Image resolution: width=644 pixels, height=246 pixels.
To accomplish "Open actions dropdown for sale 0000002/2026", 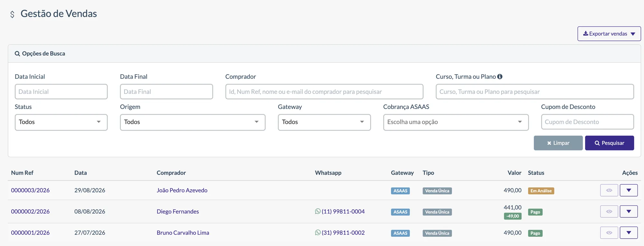I will coord(629,212).
